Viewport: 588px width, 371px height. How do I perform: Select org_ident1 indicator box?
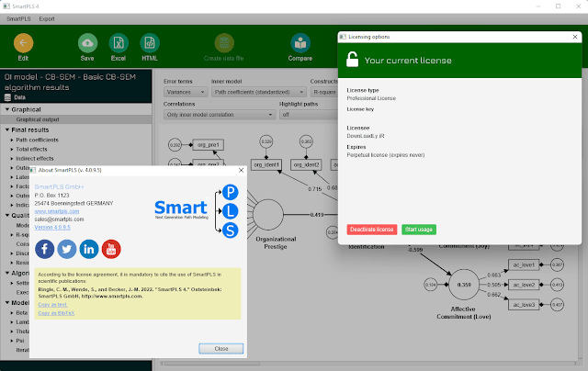(x=266, y=164)
